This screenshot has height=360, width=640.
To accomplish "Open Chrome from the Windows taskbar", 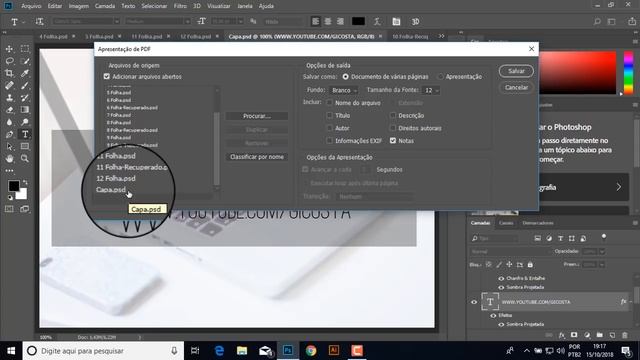I will pyautogui.click(x=311, y=351).
